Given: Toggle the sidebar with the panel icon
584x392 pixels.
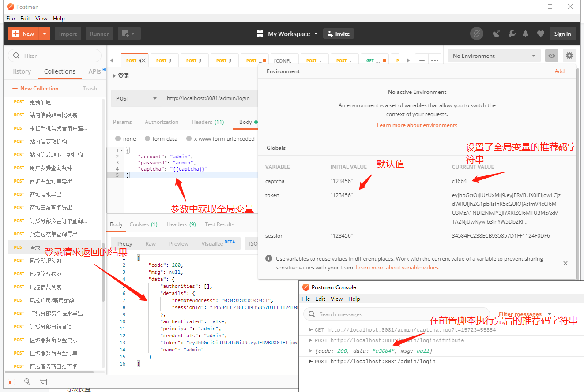Looking at the screenshot, I should pyautogui.click(x=11, y=381).
